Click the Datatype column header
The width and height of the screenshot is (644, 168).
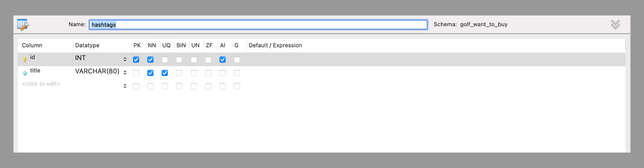coord(87,45)
